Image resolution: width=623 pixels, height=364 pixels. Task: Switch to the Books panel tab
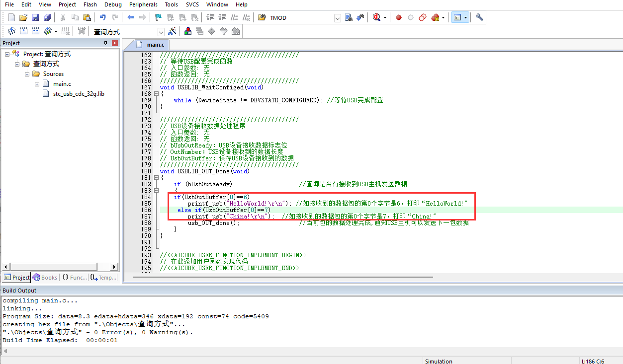pyautogui.click(x=45, y=278)
